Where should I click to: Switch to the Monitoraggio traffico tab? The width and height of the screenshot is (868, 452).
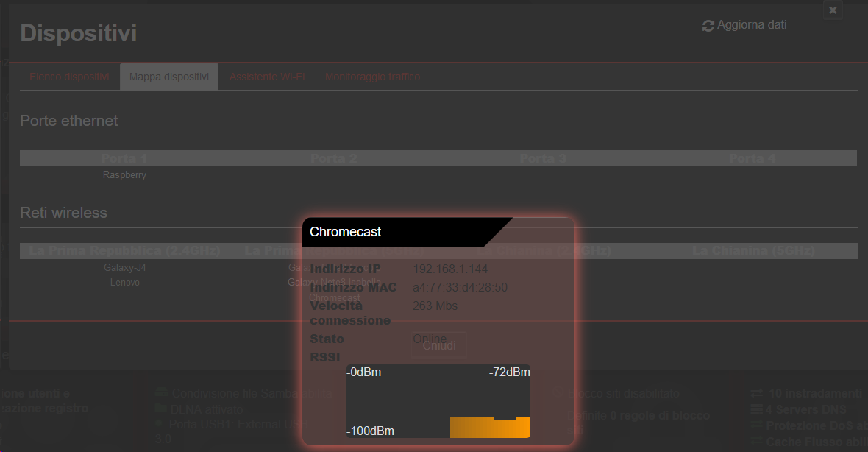coord(372,76)
